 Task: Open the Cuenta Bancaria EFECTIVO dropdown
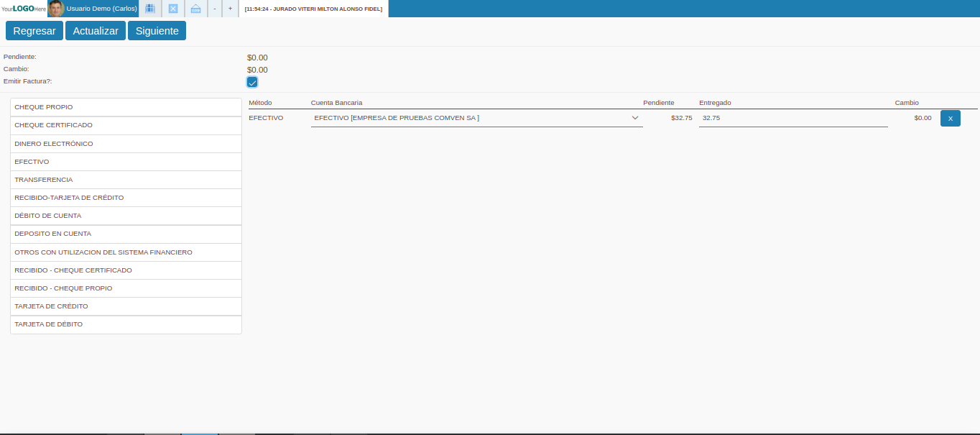click(476, 118)
